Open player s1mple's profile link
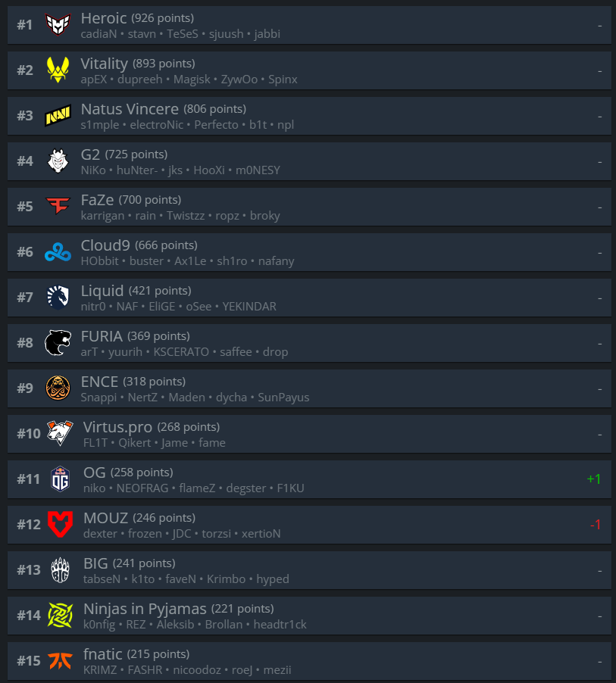The width and height of the screenshot is (616, 683). pos(100,125)
